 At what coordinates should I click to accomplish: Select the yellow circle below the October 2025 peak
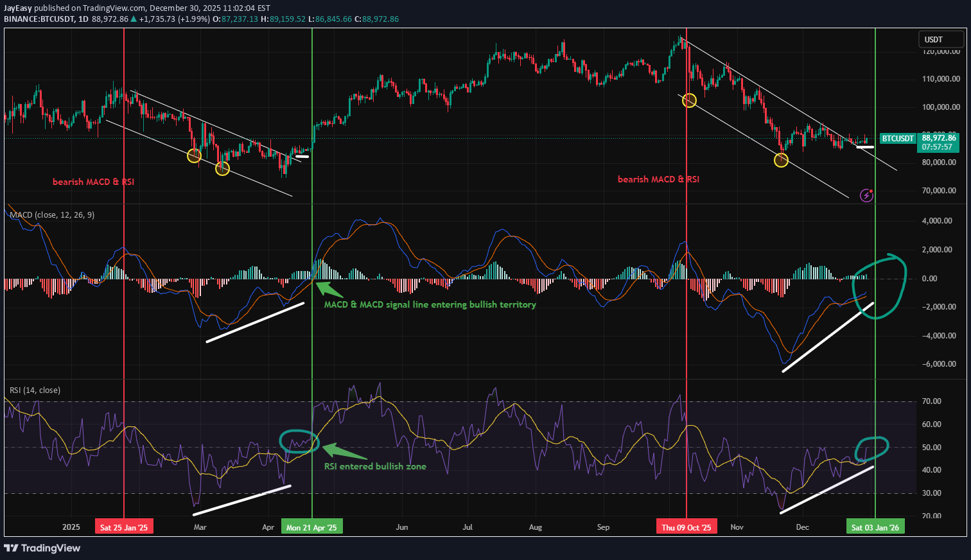coord(689,100)
